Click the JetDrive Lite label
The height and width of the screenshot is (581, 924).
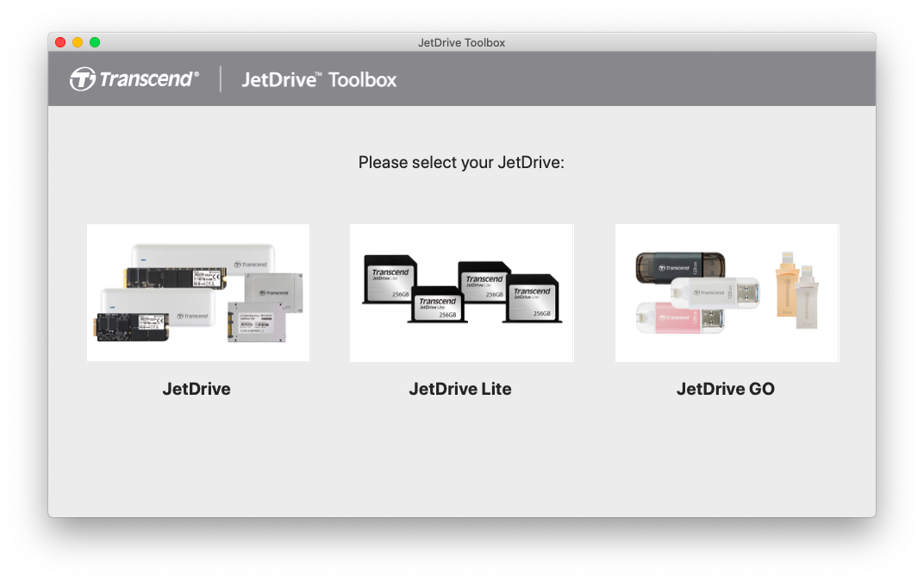460,389
